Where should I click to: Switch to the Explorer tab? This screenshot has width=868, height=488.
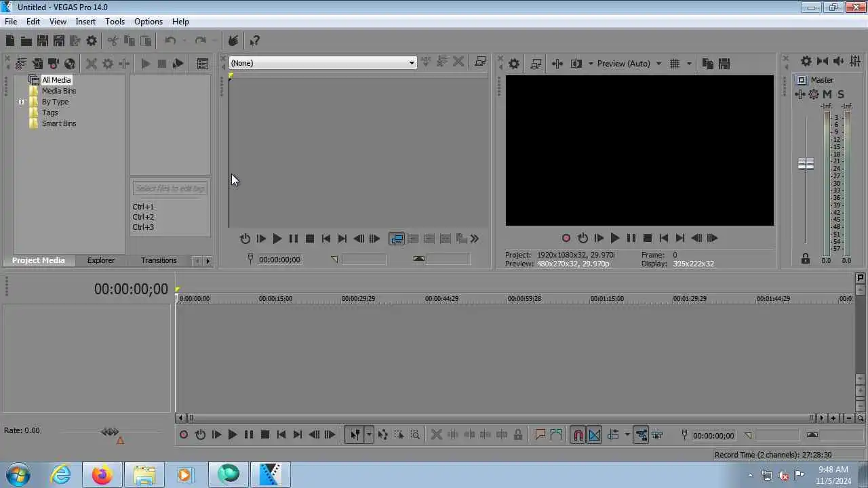[101, 260]
